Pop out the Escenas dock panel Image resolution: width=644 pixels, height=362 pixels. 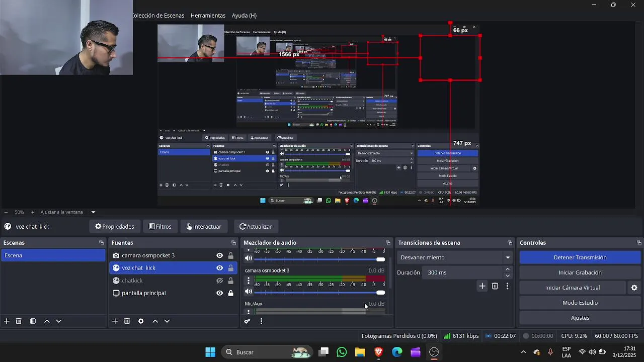pyautogui.click(x=101, y=243)
